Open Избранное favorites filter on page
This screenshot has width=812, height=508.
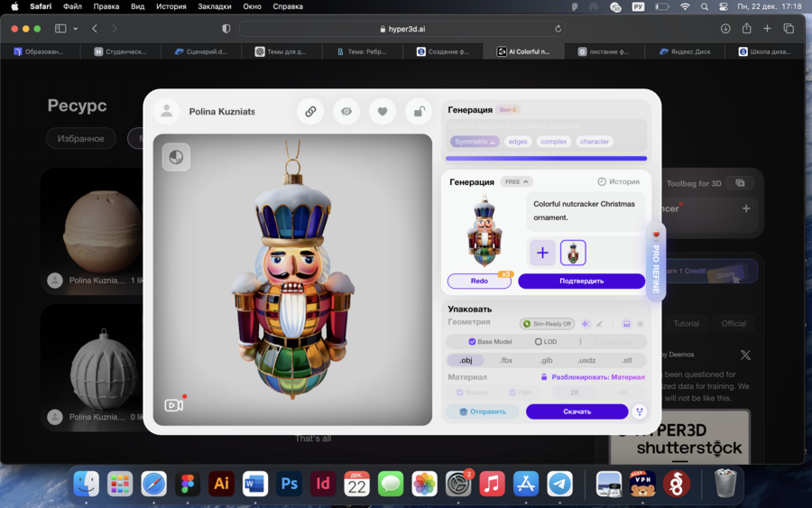[x=81, y=139]
